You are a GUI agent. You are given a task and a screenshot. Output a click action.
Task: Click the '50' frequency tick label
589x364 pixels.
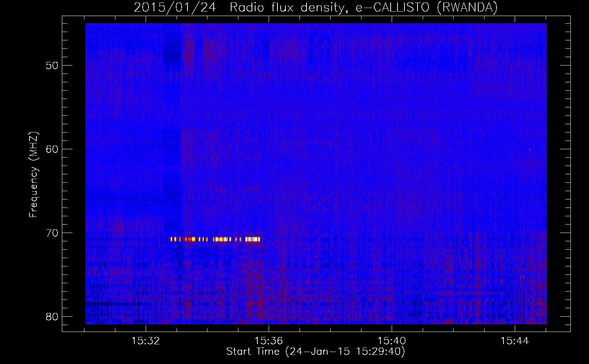pyautogui.click(x=52, y=66)
